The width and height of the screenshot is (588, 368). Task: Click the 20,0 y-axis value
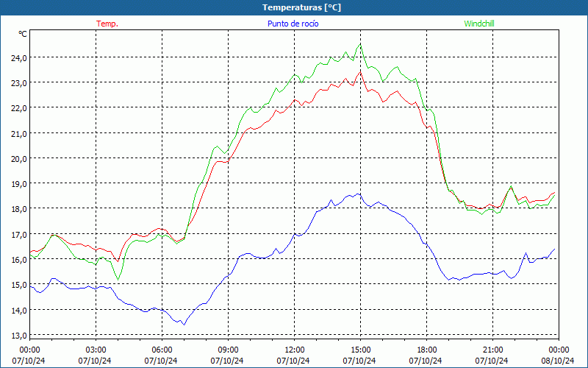pyautogui.click(x=19, y=159)
